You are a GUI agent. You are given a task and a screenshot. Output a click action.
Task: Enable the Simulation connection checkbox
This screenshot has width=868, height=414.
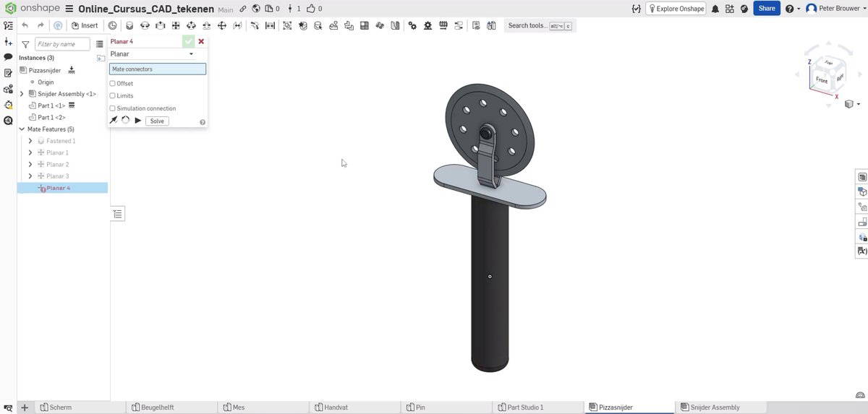click(x=112, y=108)
